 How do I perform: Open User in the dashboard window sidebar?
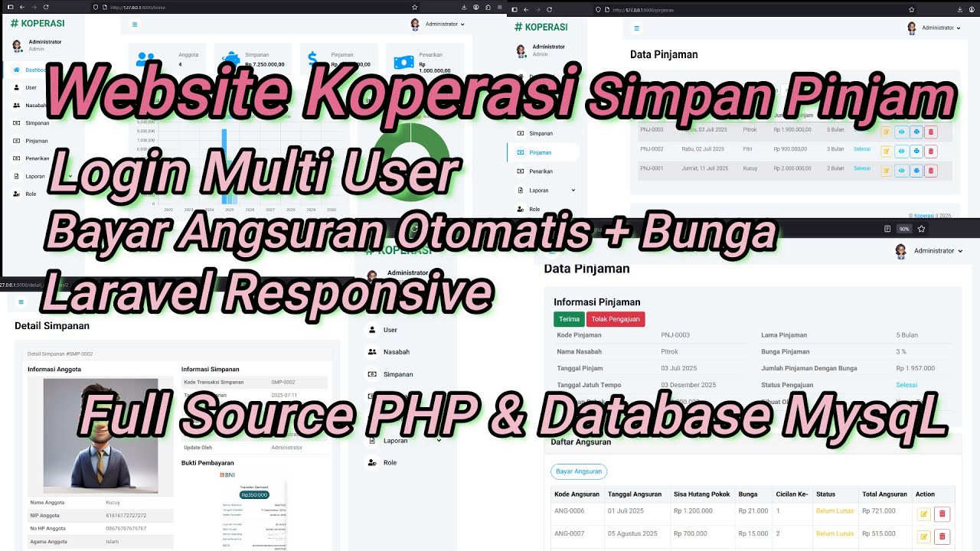click(24, 87)
